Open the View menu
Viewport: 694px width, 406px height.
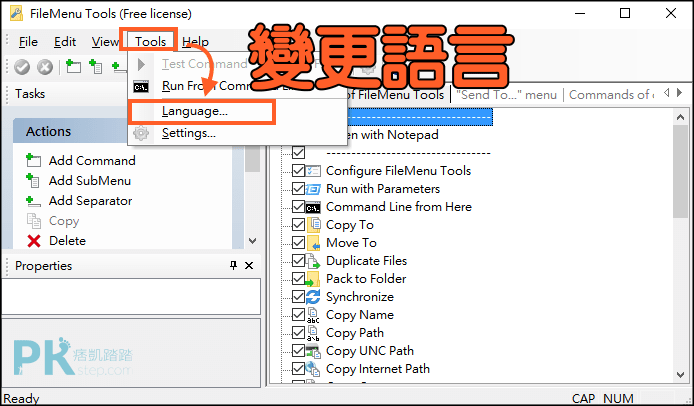[x=105, y=42]
